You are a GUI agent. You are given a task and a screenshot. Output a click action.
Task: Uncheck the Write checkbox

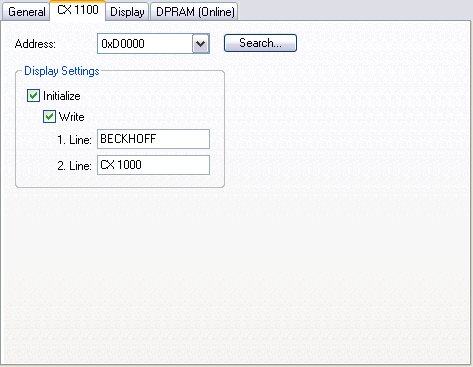tap(49, 117)
